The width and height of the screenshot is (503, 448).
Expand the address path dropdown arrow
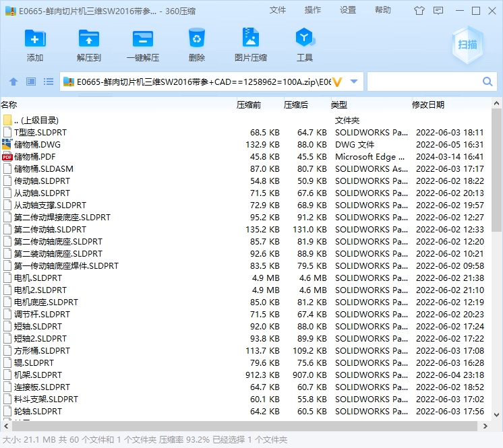[354, 82]
